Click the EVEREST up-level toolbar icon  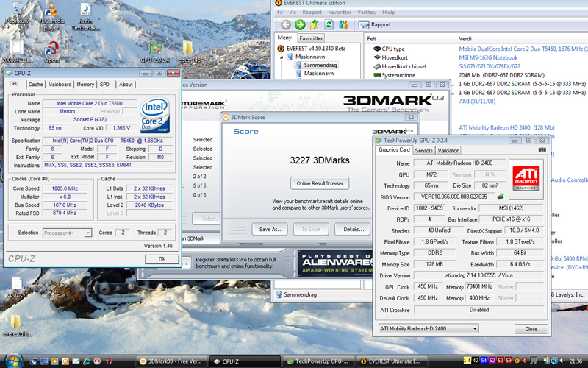315,25
